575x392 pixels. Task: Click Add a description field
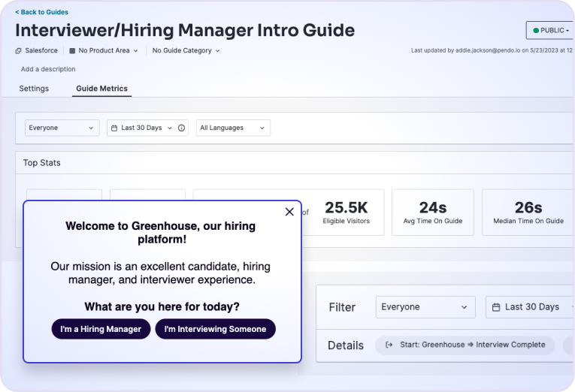pos(48,69)
